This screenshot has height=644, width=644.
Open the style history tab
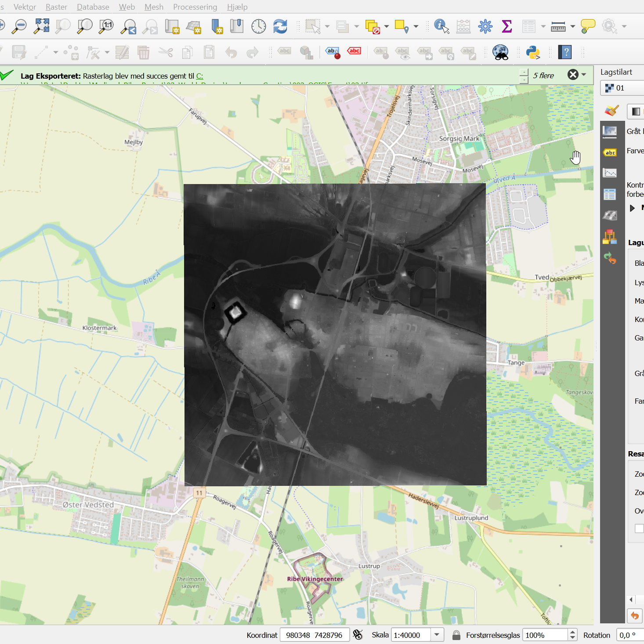tap(610, 258)
